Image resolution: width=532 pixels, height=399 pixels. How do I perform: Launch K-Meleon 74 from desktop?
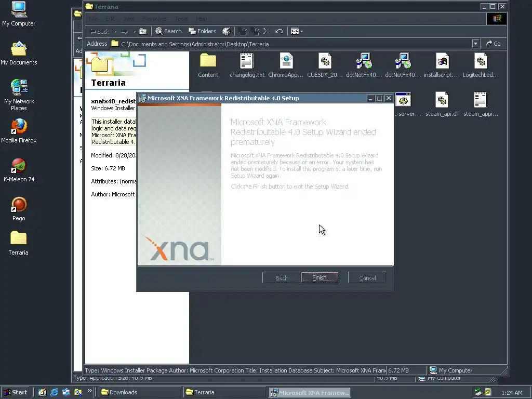coord(19,170)
